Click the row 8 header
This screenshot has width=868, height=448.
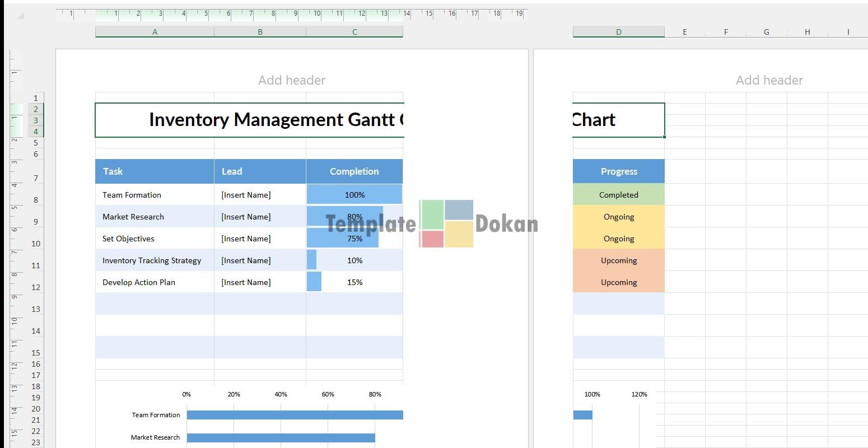36,200
